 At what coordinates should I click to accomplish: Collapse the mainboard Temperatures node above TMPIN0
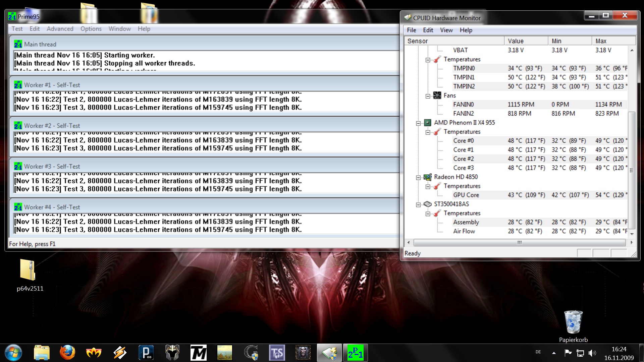click(428, 60)
